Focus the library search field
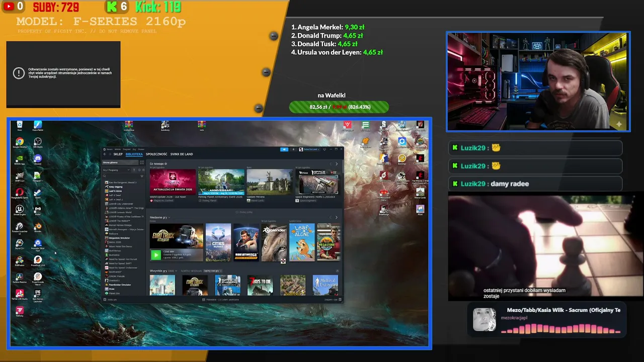 point(120,176)
